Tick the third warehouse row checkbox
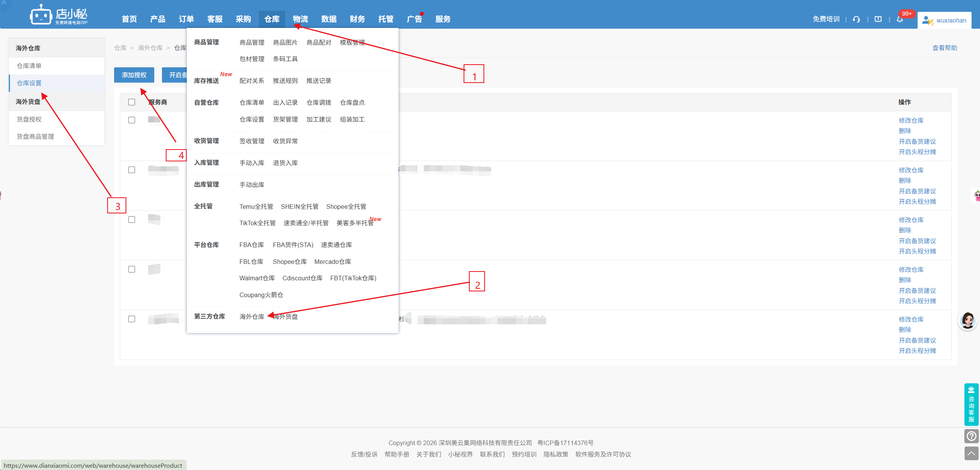 coord(132,220)
